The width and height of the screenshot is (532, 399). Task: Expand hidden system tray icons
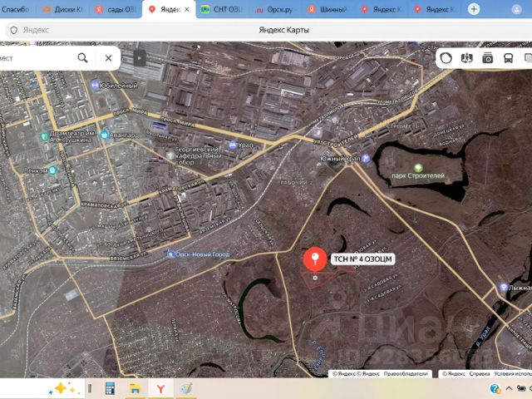(x=509, y=388)
